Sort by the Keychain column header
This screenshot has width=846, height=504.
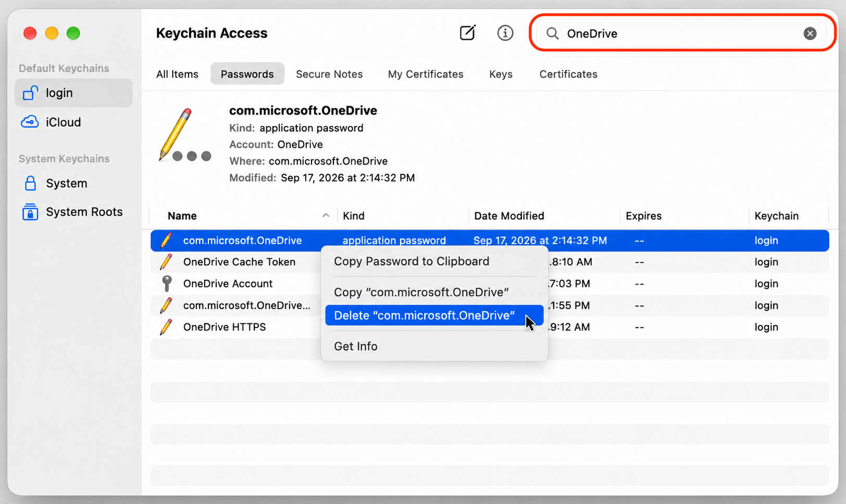776,216
